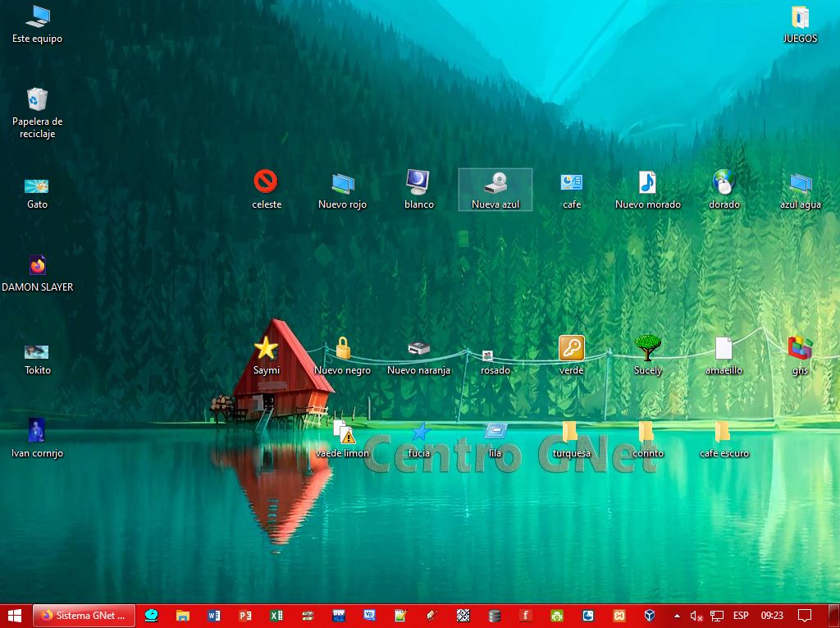Open the Windows Start menu
Screen dimensions: 840x628
click(x=15, y=615)
